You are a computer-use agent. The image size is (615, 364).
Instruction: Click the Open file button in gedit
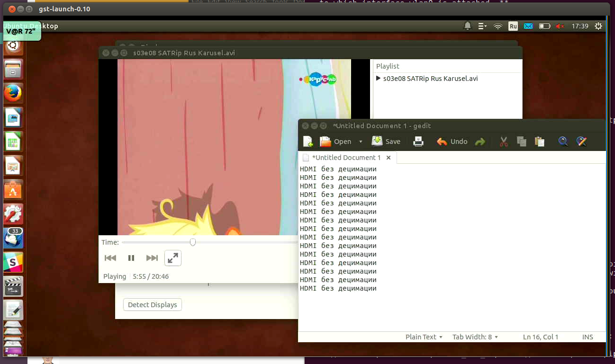pos(335,141)
